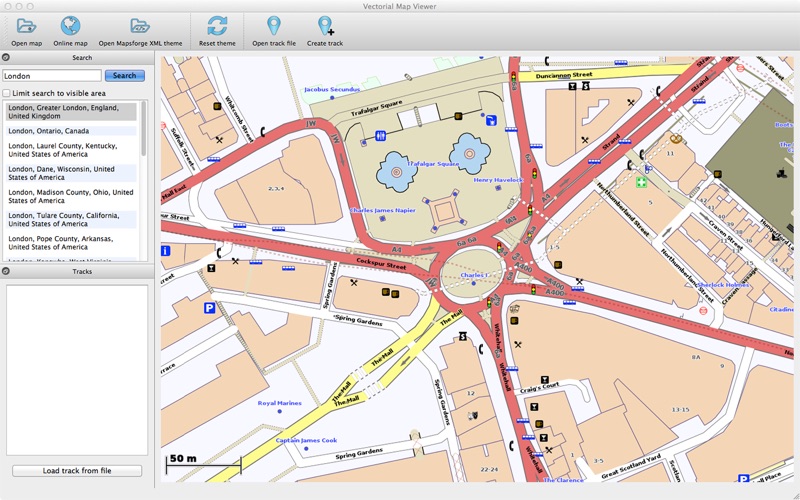Click the Sherlock Holmes label
This screenshot has width=800, height=500.
[x=723, y=285]
